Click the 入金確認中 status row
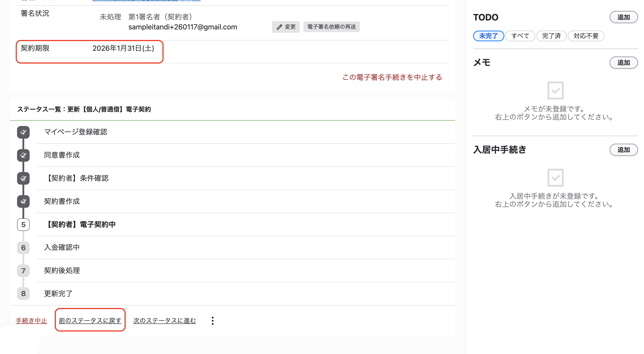Viewport: 644px width, 354px height. coord(246,248)
